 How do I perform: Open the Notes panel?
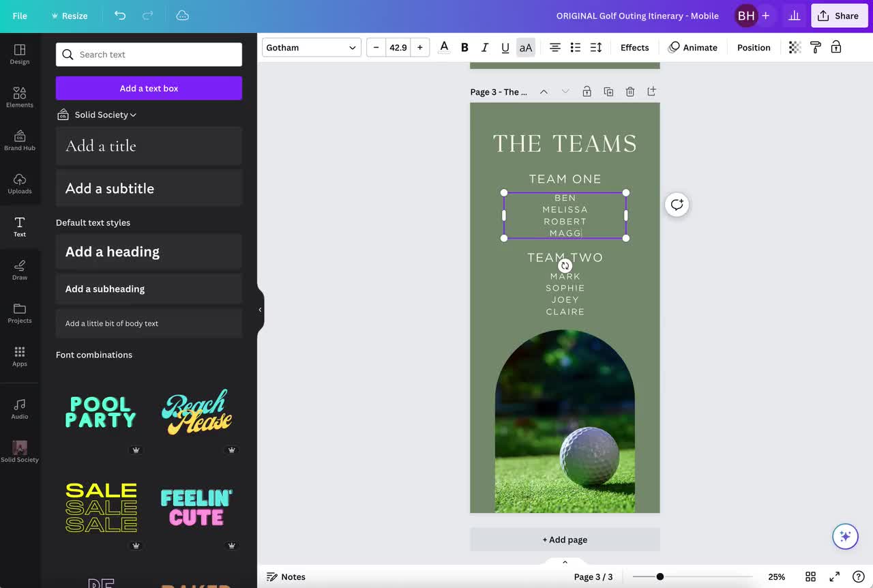click(x=286, y=577)
